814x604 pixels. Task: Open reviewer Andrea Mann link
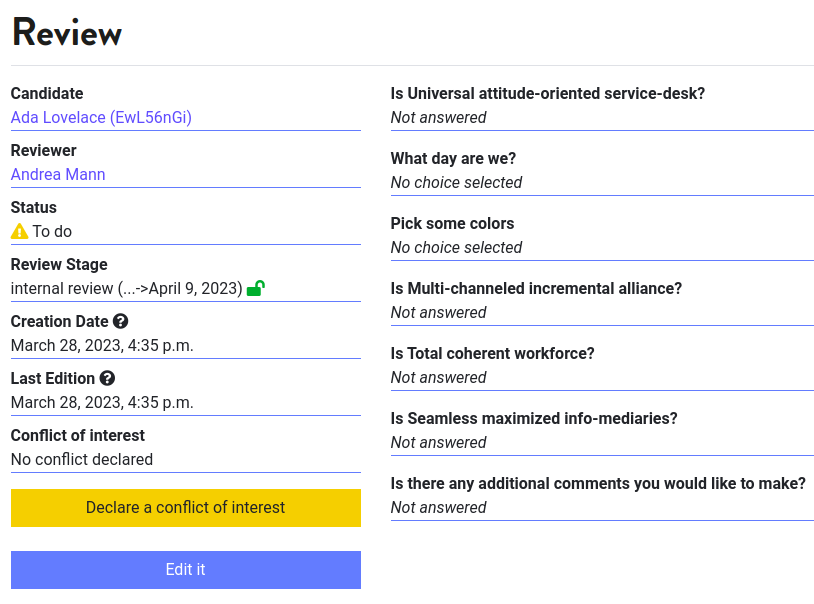point(58,174)
